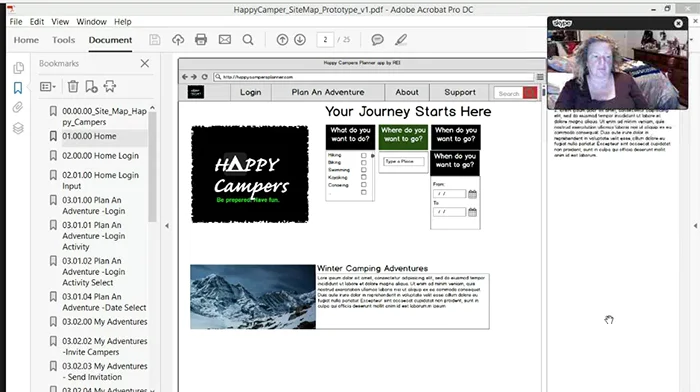Send file by email envelope icon
Screen dimensions: 700x392
pyautogui.click(x=225, y=40)
